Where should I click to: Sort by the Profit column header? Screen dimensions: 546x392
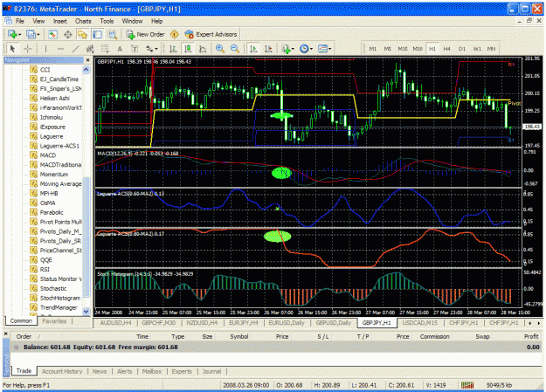point(531,337)
